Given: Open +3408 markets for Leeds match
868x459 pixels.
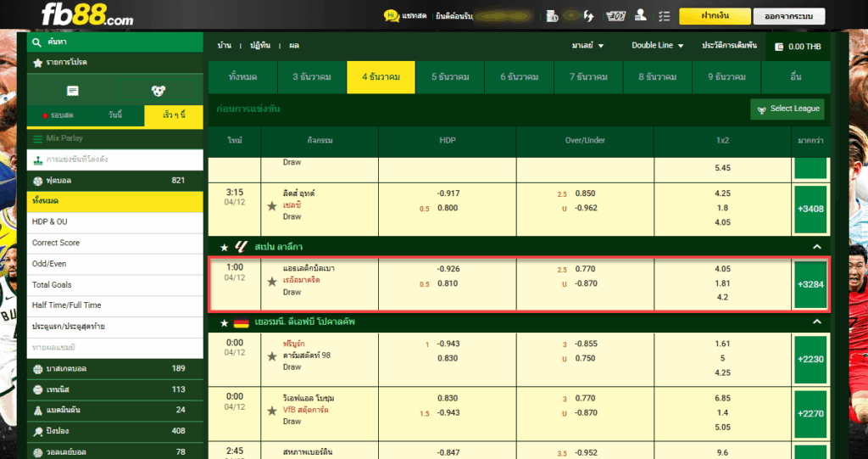Looking at the screenshot, I should coord(810,209).
